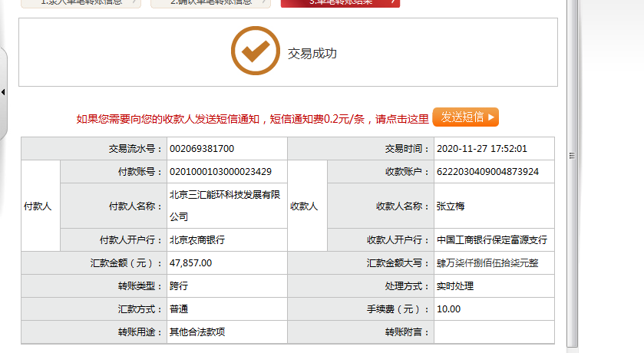Select transaction time 2020-11-27 17:52:01
644x353 pixels.
482,149
